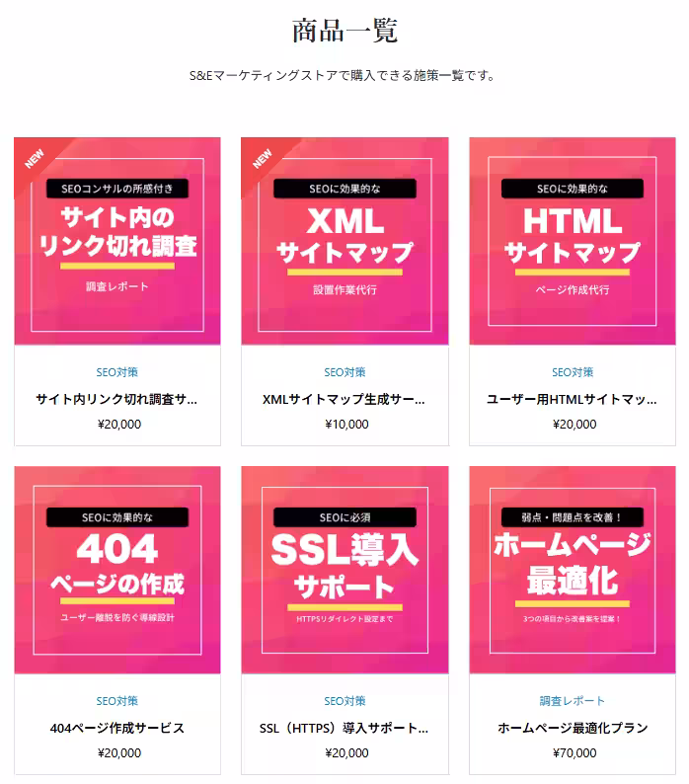Open the サイト内のリンク切れ調査 product image
The image size is (689, 784).
(117, 241)
